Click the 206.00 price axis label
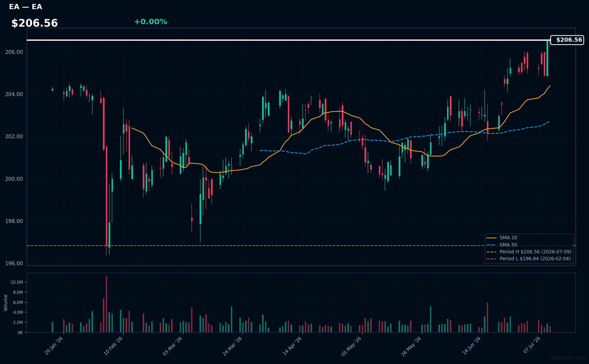 point(14,52)
